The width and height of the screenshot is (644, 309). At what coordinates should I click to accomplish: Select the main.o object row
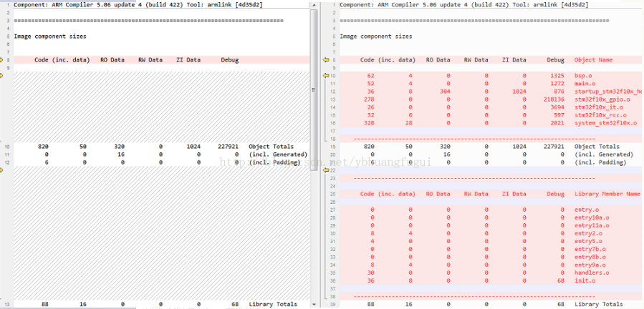pos(491,84)
